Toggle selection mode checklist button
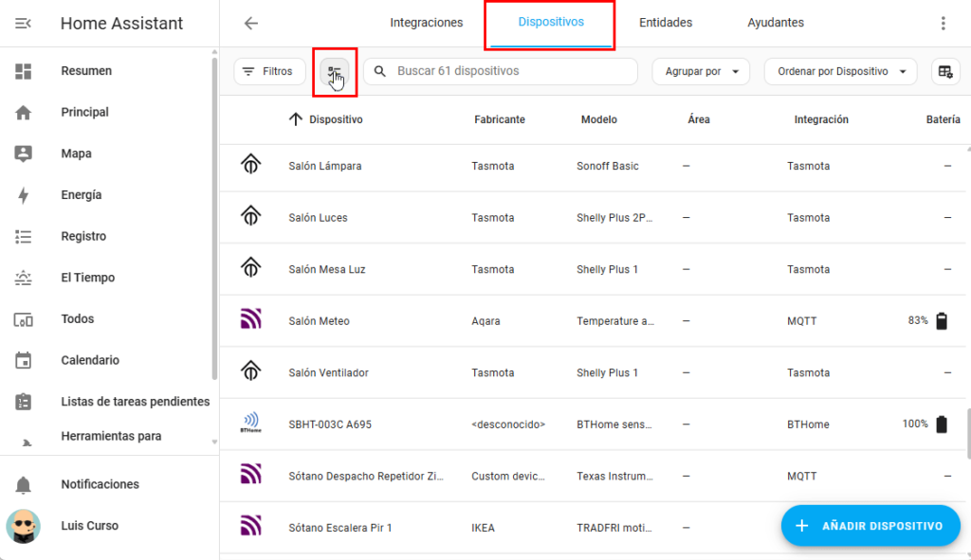The width and height of the screenshot is (971, 560). tap(334, 72)
